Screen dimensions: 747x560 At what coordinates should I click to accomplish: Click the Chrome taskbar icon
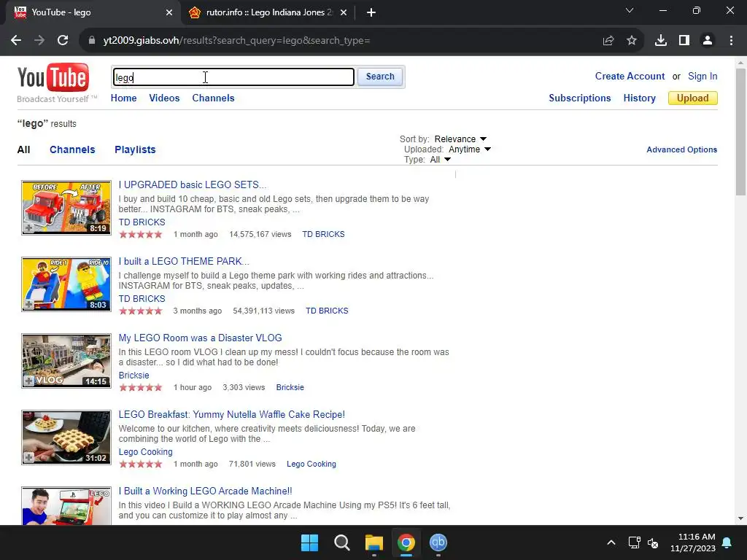[x=406, y=542]
